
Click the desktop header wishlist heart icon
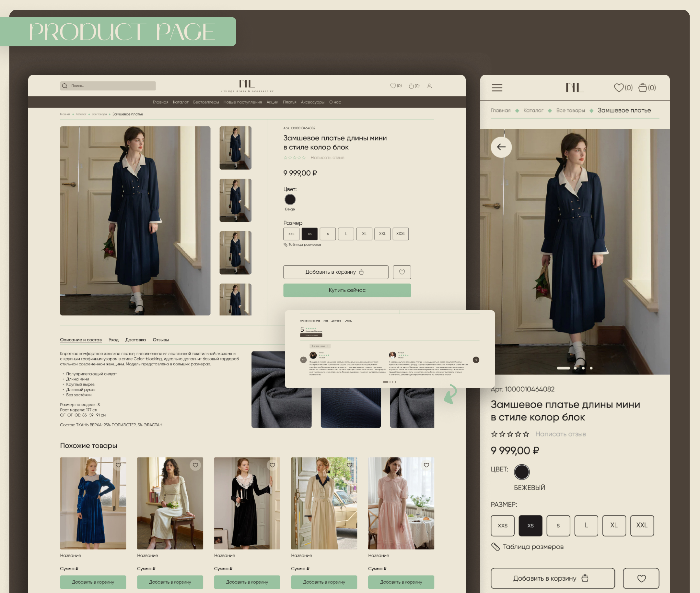[x=393, y=86]
